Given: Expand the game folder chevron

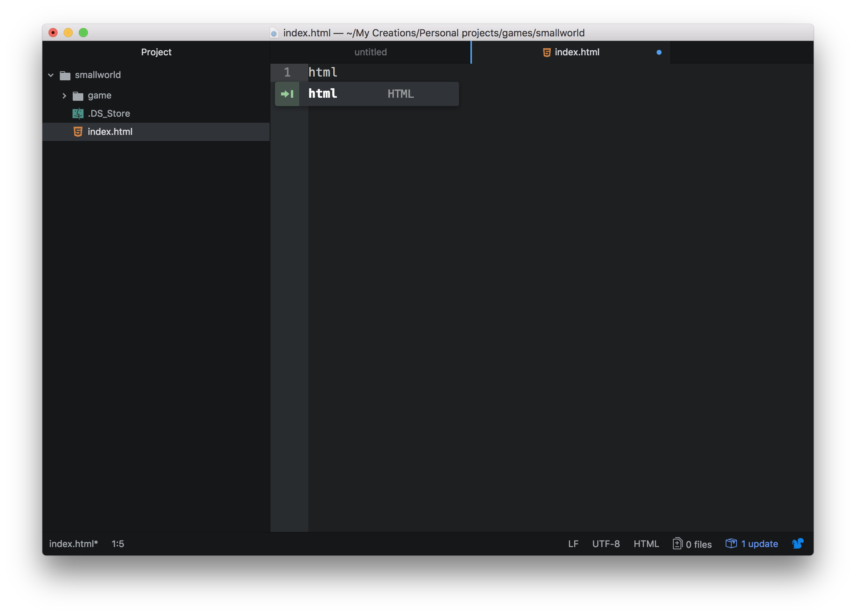Looking at the screenshot, I should pyautogui.click(x=64, y=96).
